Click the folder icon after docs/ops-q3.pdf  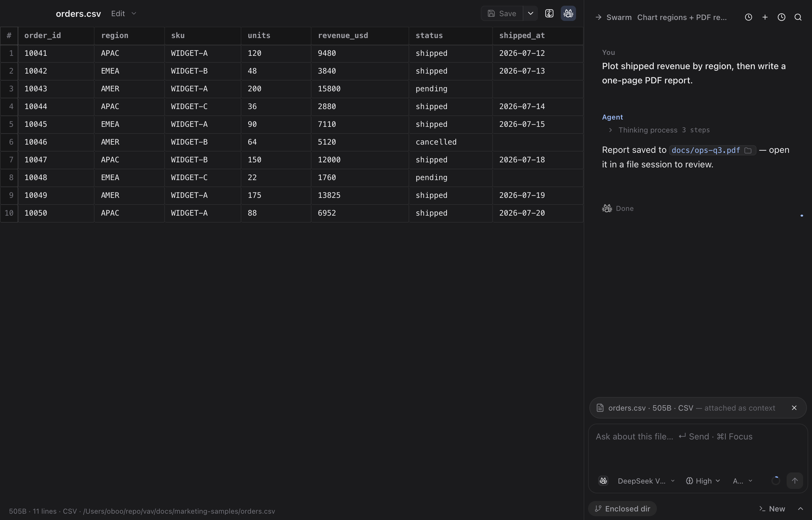coord(748,151)
